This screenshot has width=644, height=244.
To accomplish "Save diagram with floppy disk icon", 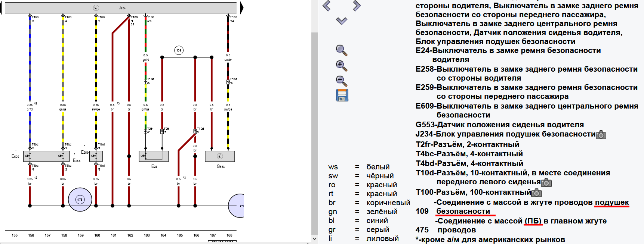I will click(x=342, y=96).
